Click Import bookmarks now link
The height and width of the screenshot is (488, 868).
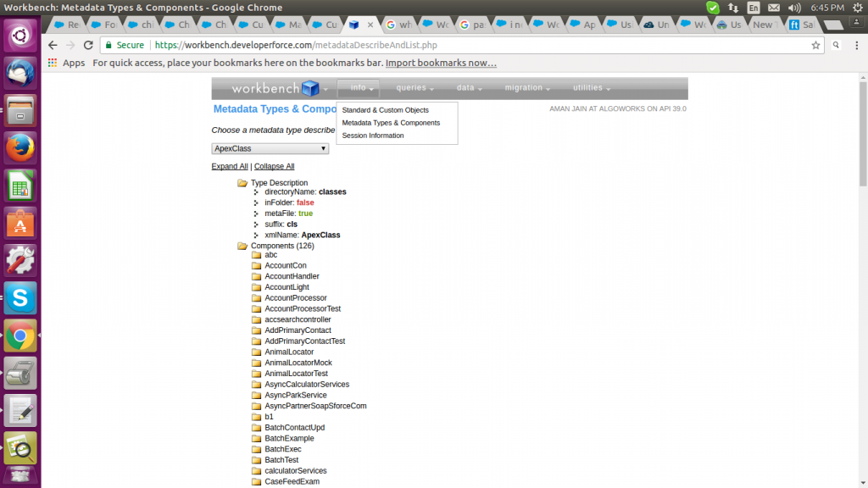[441, 63]
